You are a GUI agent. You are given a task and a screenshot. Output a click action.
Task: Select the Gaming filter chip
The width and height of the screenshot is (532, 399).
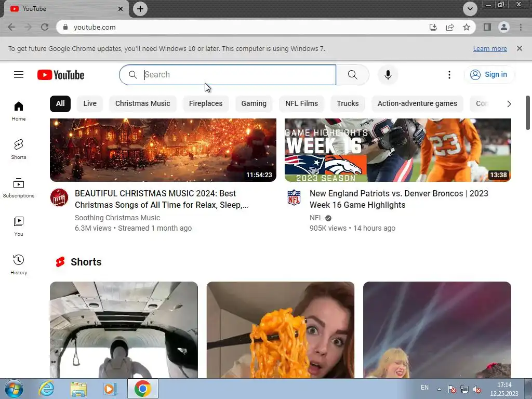point(254,103)
